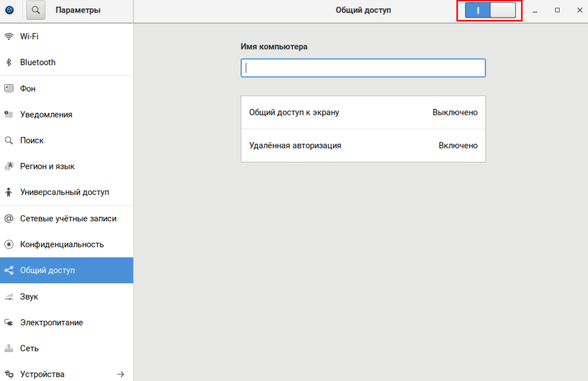Open Сетевые учётные записи section
This screenshot has width=588, height=381.
pyautogui.click(x=68, y=219)
